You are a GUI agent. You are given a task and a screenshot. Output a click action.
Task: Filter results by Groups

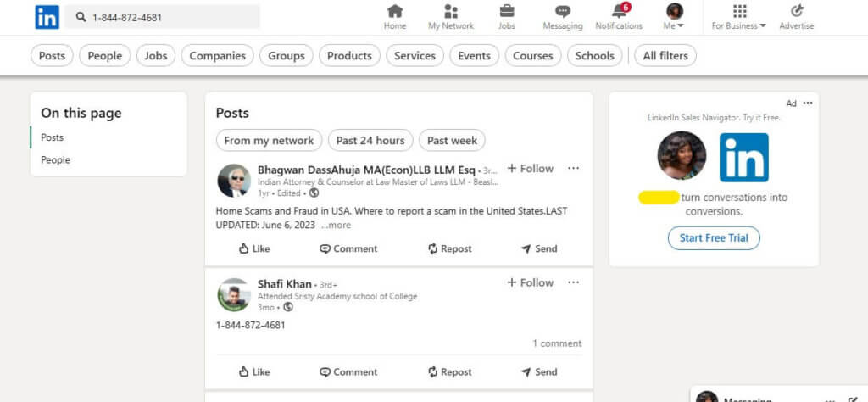tap(287, 55)
